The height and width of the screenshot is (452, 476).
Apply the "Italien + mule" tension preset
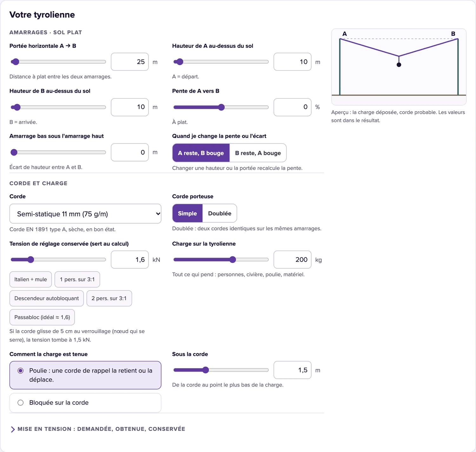point(30,279)
